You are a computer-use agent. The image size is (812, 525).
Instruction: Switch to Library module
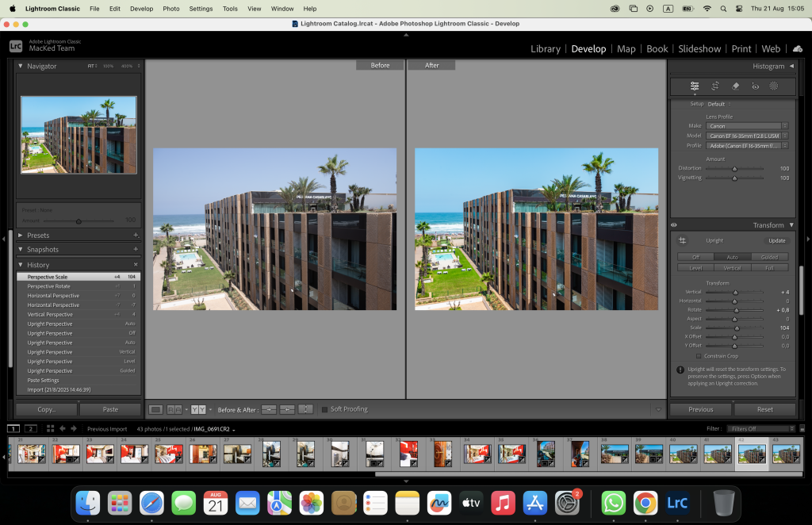546,48
